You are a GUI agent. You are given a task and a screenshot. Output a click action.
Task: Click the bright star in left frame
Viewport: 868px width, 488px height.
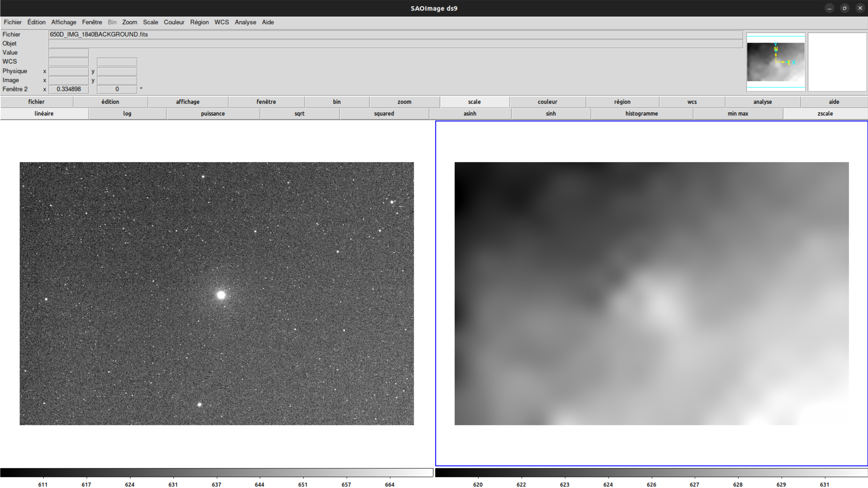point(221,295)
